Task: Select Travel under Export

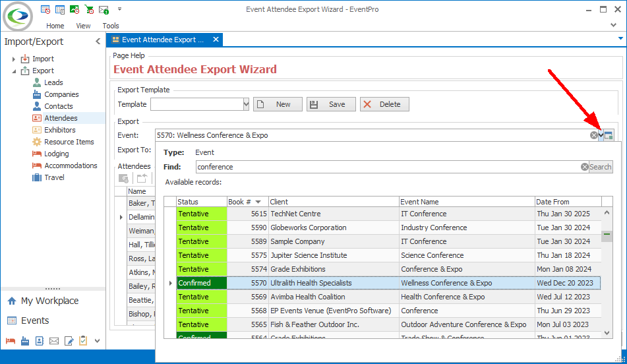Action: tap(54, 177)
